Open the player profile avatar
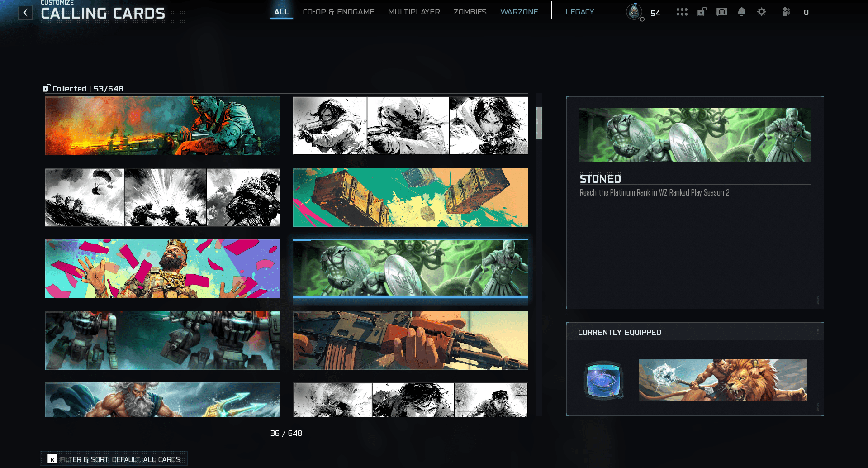The width and height of the screenshot is (868, 468). tap(634, 12)
